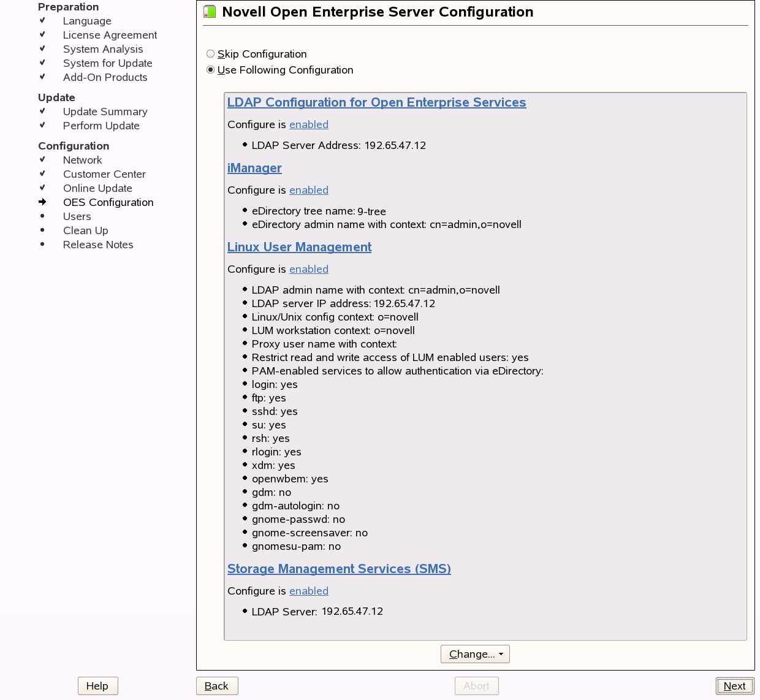This screenshot has height=700, width=760.
Task: Click the checkmark icon beside License Agreement
Action: 42,34
